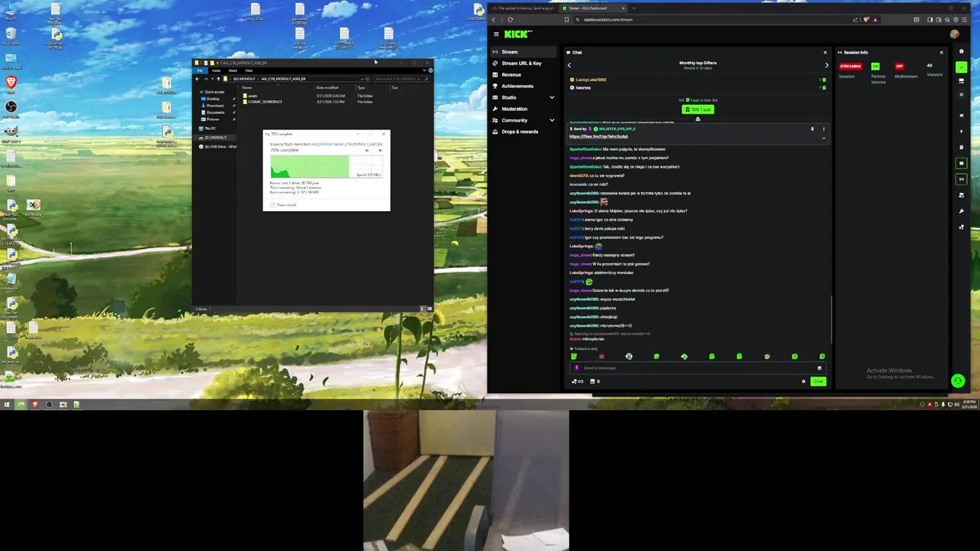Select This PC in navigation pane
Screen dimensions: 980x551
(x=210, y=129)
